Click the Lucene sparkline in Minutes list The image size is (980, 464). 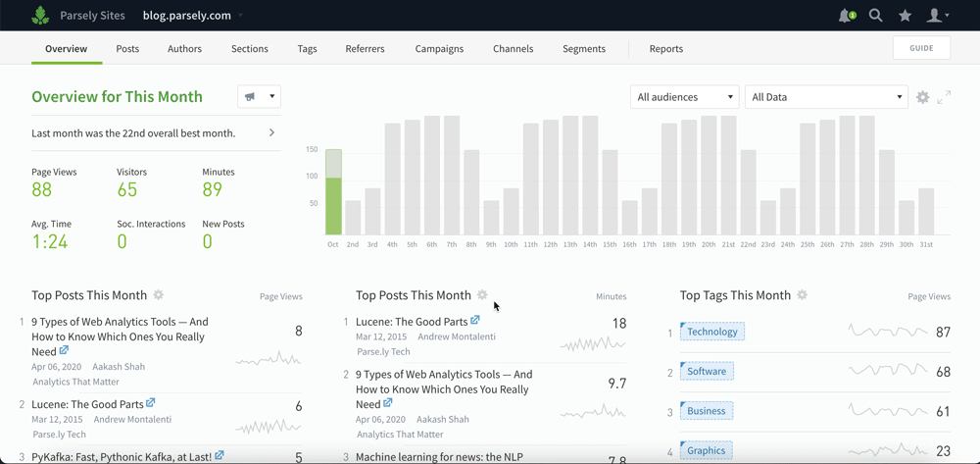[x=593, y=344]
